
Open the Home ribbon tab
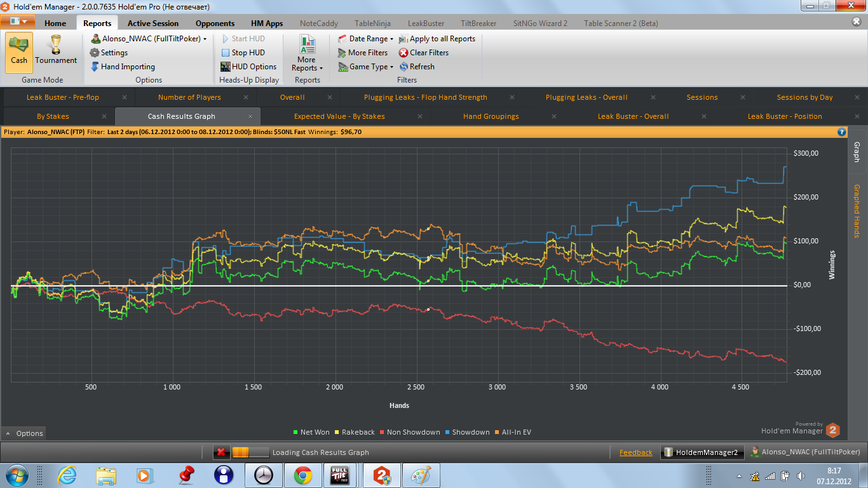tap(55, 23)
